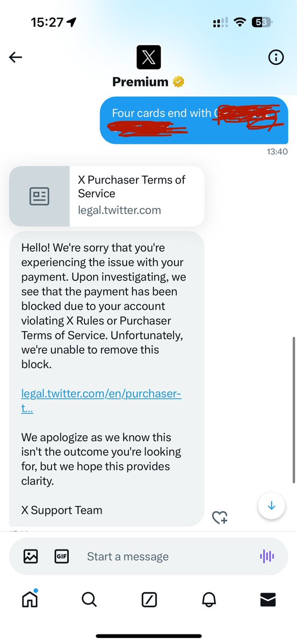The height and width of the screenshot is (644, 297).
Task: Tap the X Support Team message bubble
Action: 107,378
